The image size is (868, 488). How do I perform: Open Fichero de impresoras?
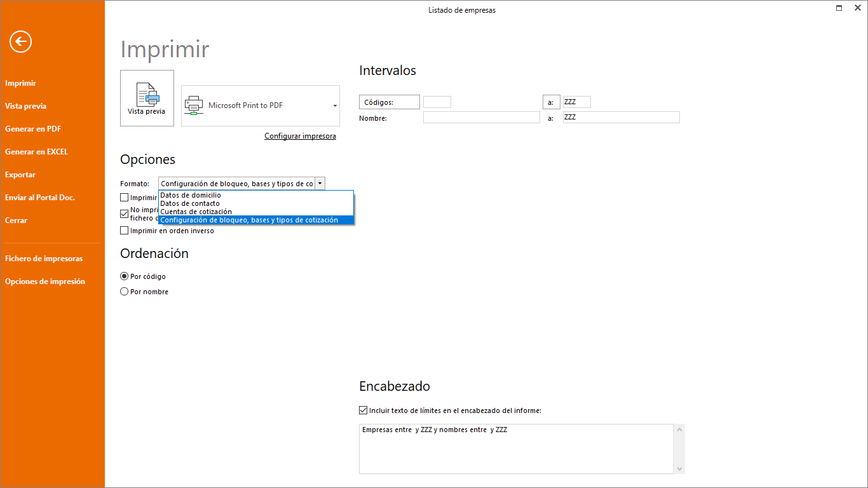tap(44, 259)
